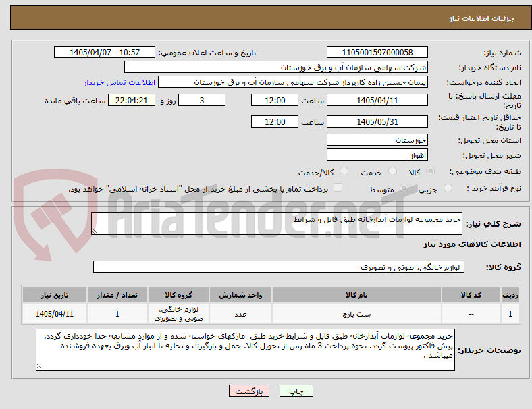Click the response deadline hour 12:00 field

(275, 101)
